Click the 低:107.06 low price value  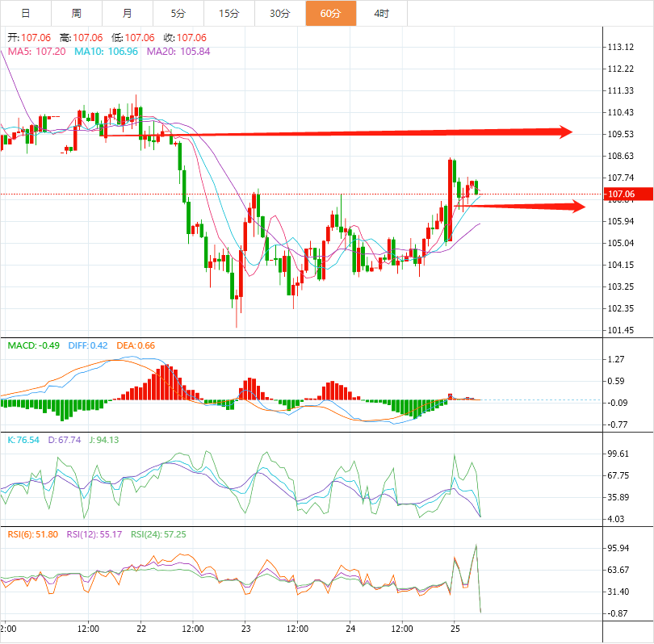pos(133,38)
